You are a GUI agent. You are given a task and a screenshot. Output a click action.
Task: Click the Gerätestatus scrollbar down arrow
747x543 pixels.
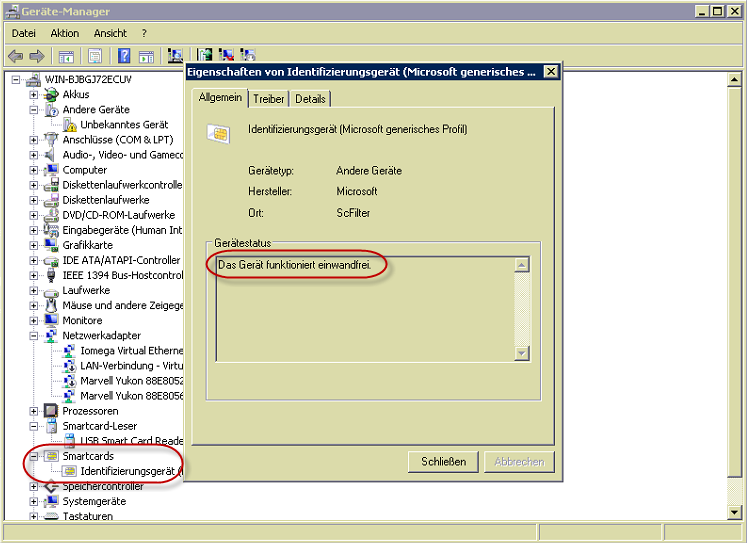[521, 353]
